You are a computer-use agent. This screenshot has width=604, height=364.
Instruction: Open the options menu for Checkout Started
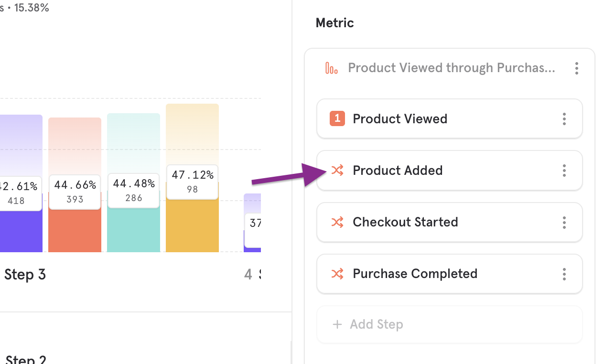click(x=564, y=222)
